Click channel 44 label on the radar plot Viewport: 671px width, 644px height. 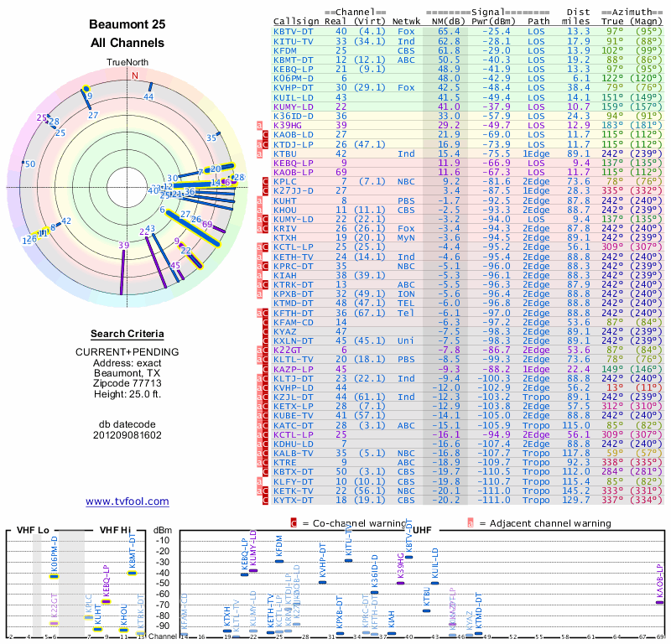[x=148, y=97]
